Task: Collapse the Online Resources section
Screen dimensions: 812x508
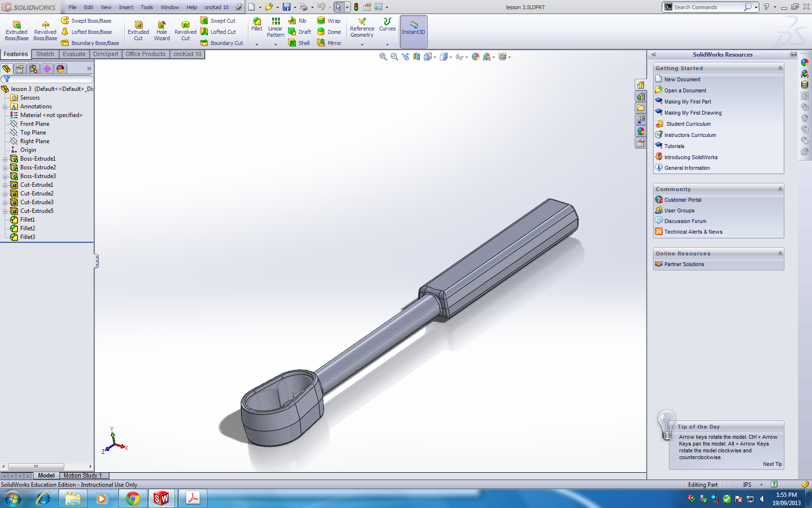Action: [780, 254]
